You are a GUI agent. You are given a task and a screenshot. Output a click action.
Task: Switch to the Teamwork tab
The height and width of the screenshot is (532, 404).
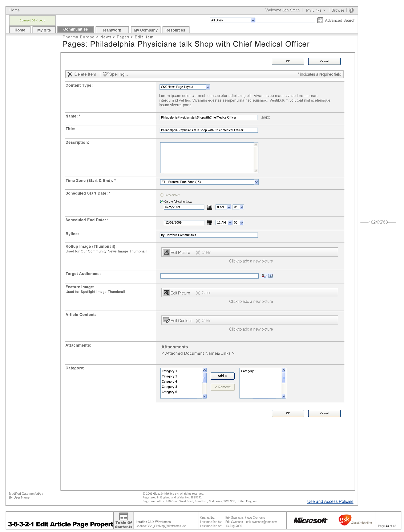click(x=112, y=30)
